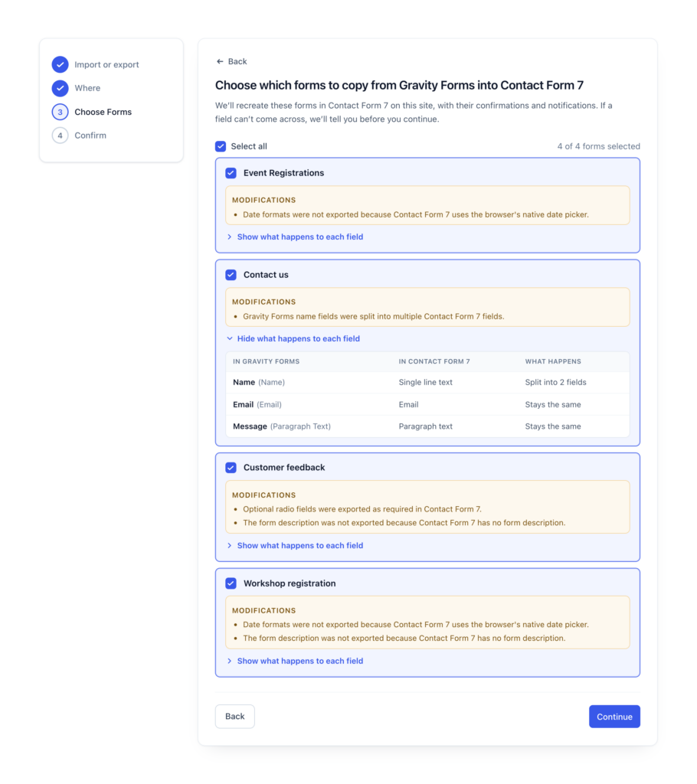Screen dimensions: 697x784
Task: Uncheck the Customer feedback form checkbox
Action: (x=231, y=468)
